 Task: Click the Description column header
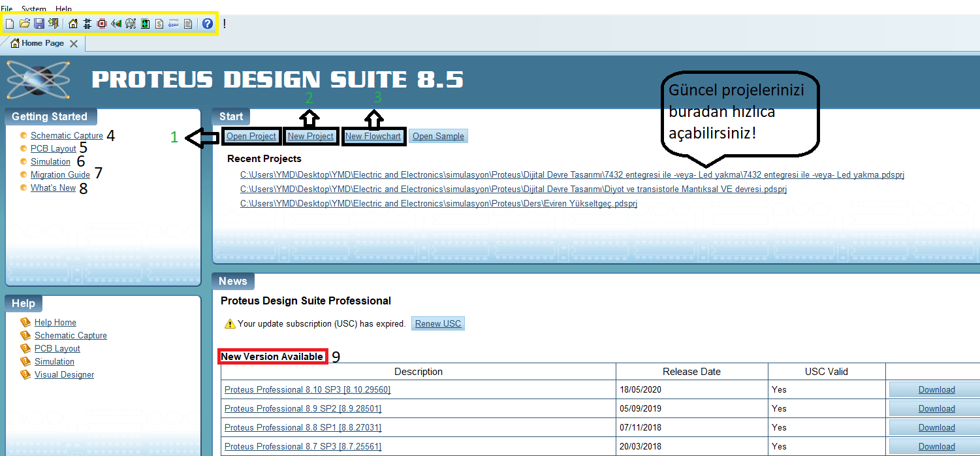419,372
